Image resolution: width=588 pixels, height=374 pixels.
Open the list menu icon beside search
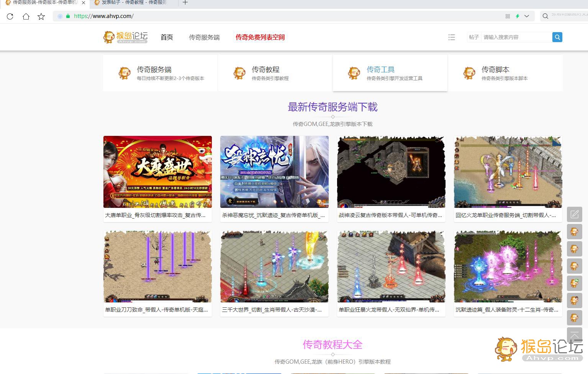pyautogui.click(x=452, y=37)
